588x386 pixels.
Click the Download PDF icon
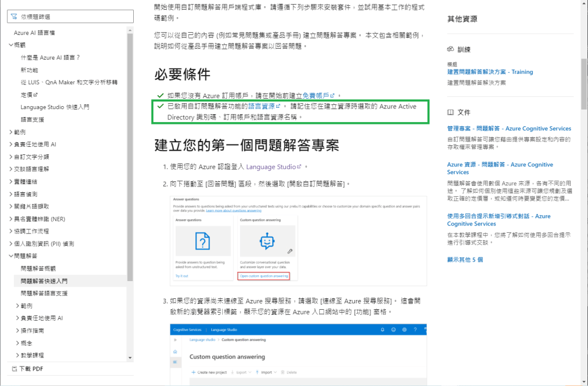pos(14,369)
